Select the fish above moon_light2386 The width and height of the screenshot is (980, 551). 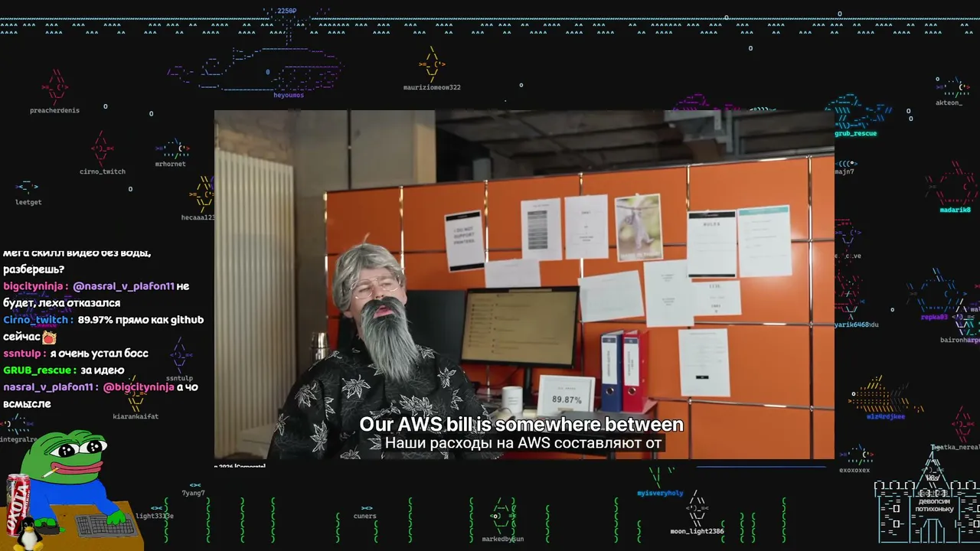coord(697,508)
